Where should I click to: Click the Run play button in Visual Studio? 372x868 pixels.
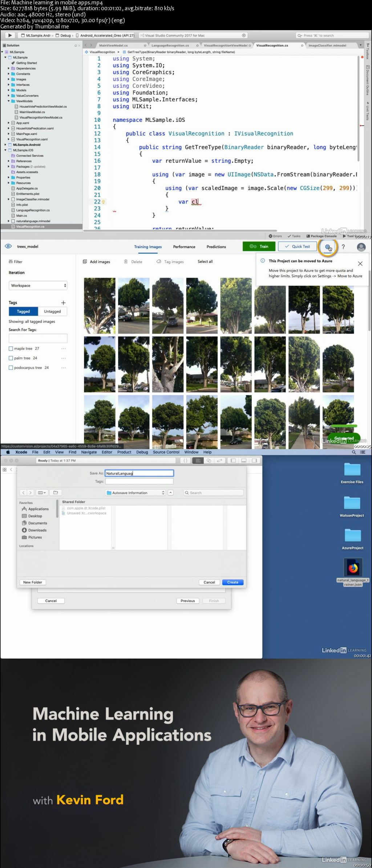point(10,35)
